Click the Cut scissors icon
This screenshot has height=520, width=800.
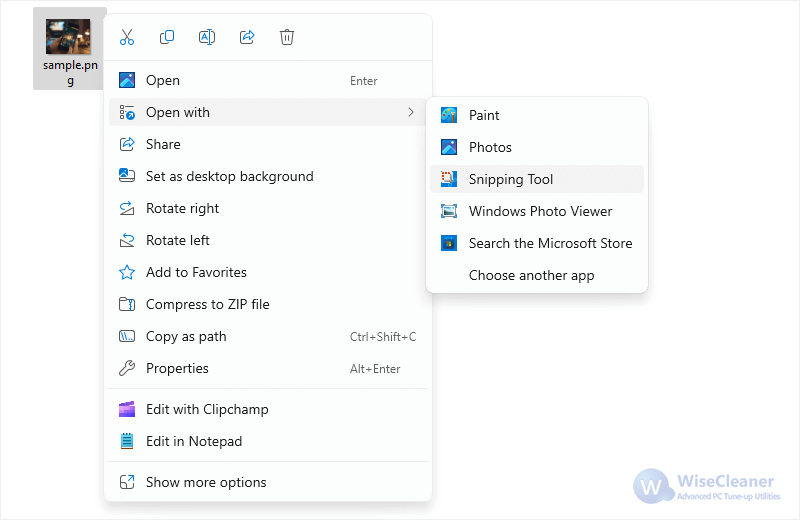(127, 37)
